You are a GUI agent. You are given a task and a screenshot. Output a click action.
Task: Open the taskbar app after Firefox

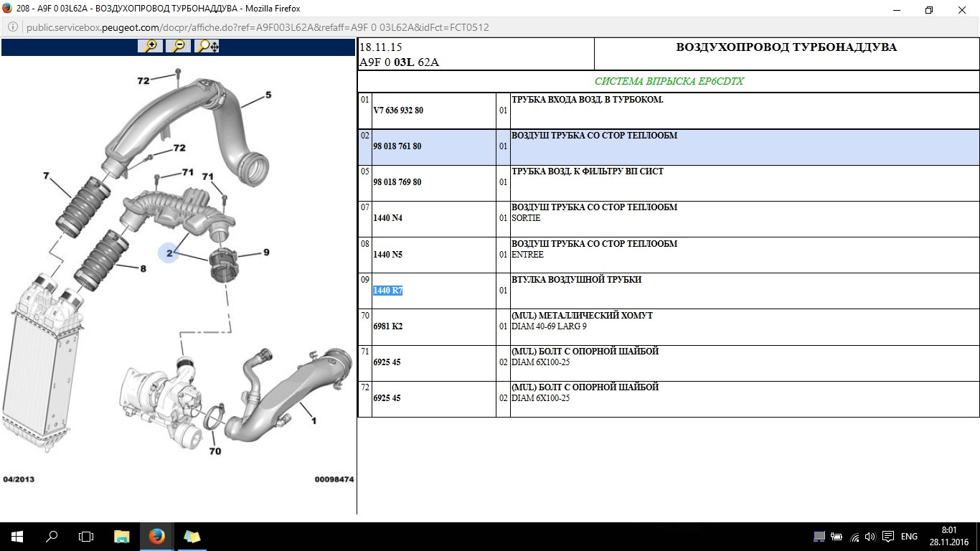coord(192,536)
